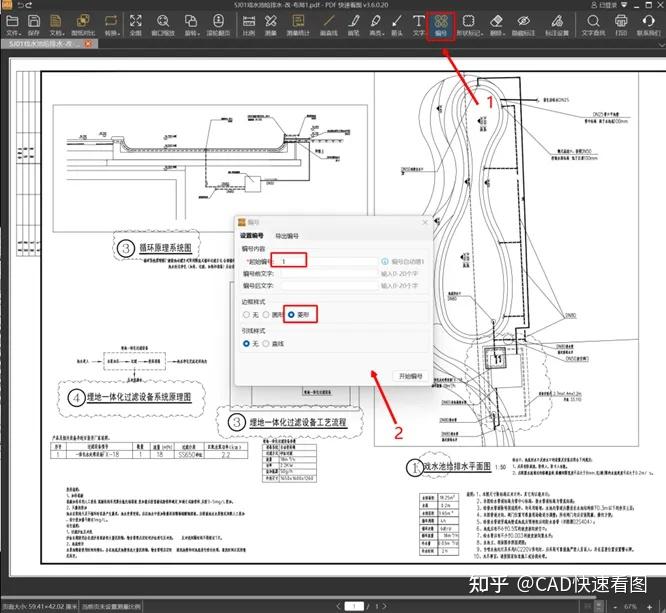Image resolution: width=666 pixels, height=613 pixels.
Task: Open the drawing compare tool
Action: pos(83,25)
